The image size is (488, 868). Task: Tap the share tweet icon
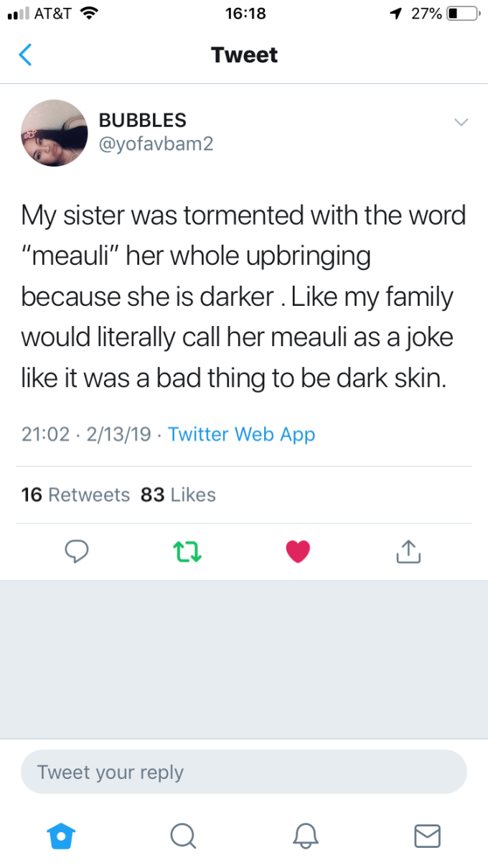(x=406, y=551)
